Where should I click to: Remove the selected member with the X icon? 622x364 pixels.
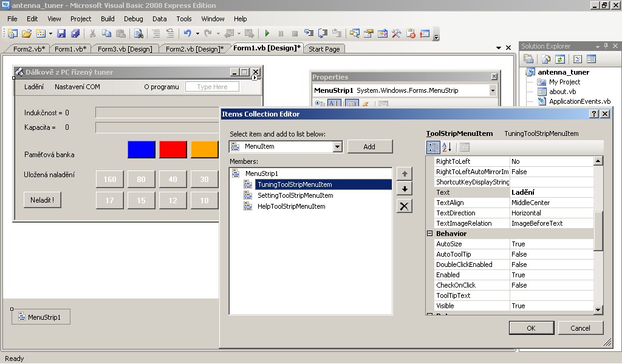(x=404, y=206)
